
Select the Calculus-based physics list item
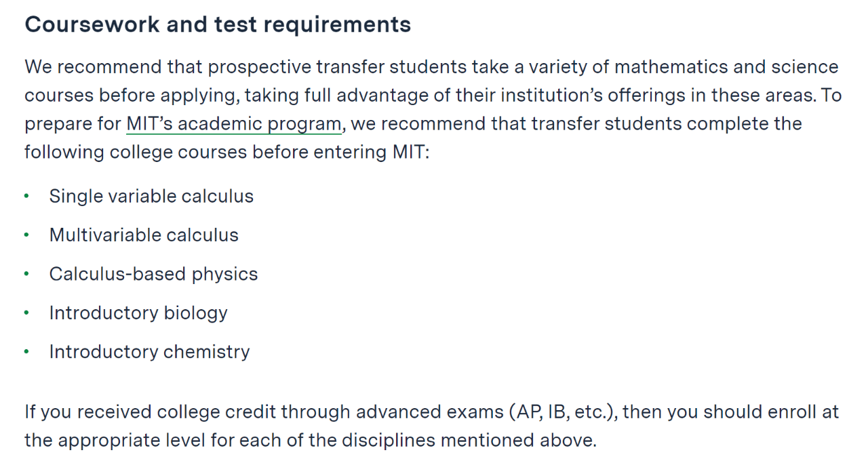click(153, 274)
